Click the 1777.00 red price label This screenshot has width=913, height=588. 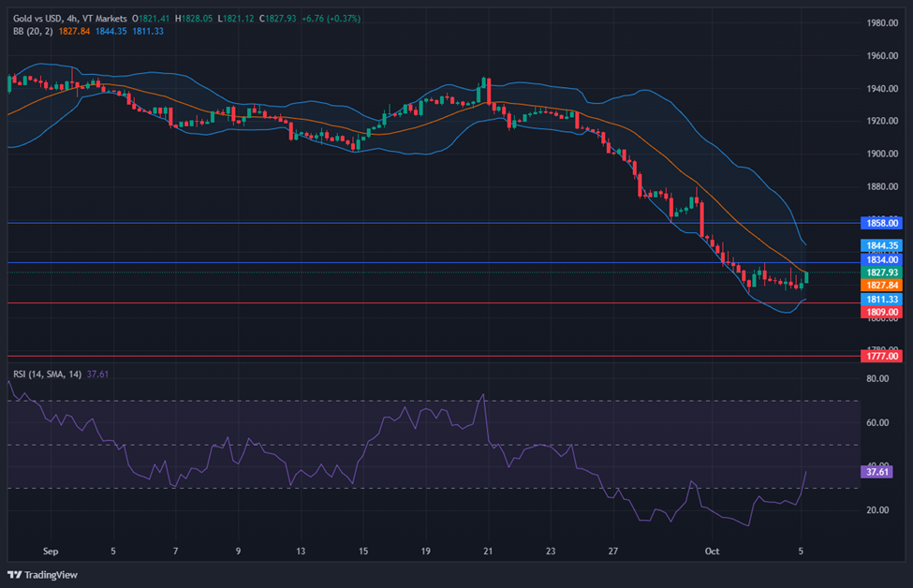click(x=881, y=356)
